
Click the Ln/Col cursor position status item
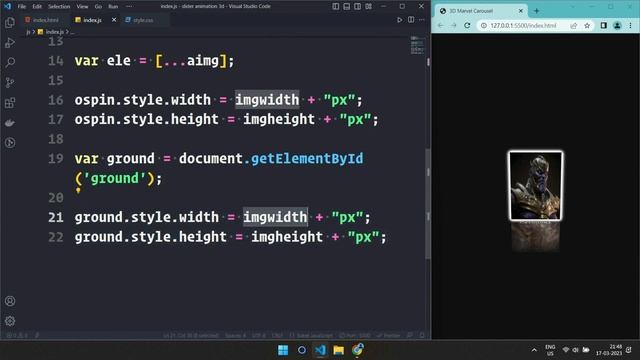click(191, 336)
